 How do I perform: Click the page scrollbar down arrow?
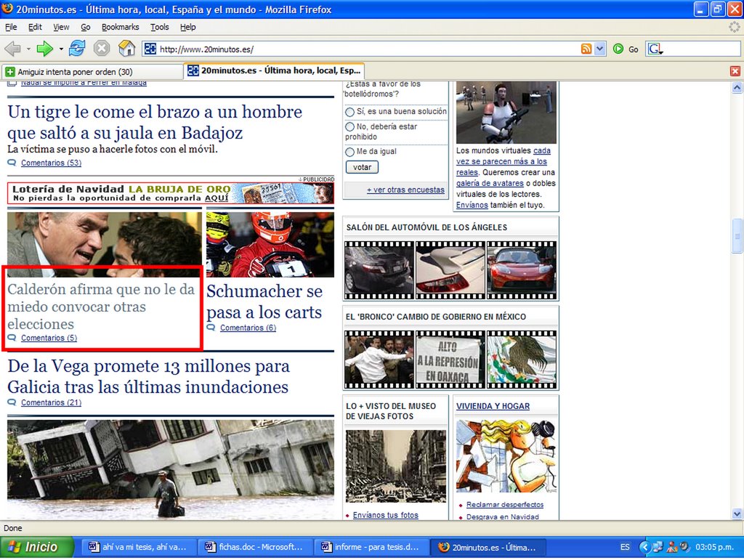coord(737,514)
